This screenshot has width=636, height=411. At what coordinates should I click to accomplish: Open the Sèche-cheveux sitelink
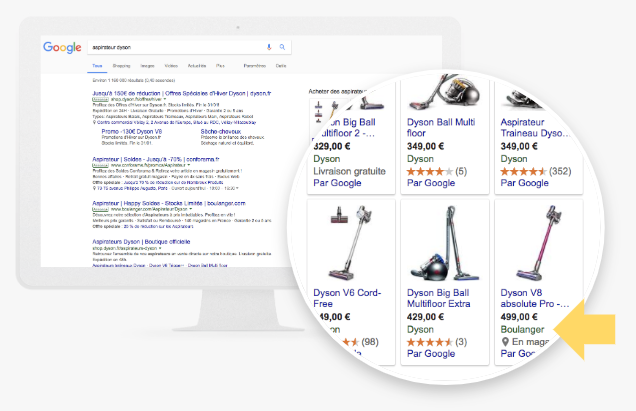[221, 131]
